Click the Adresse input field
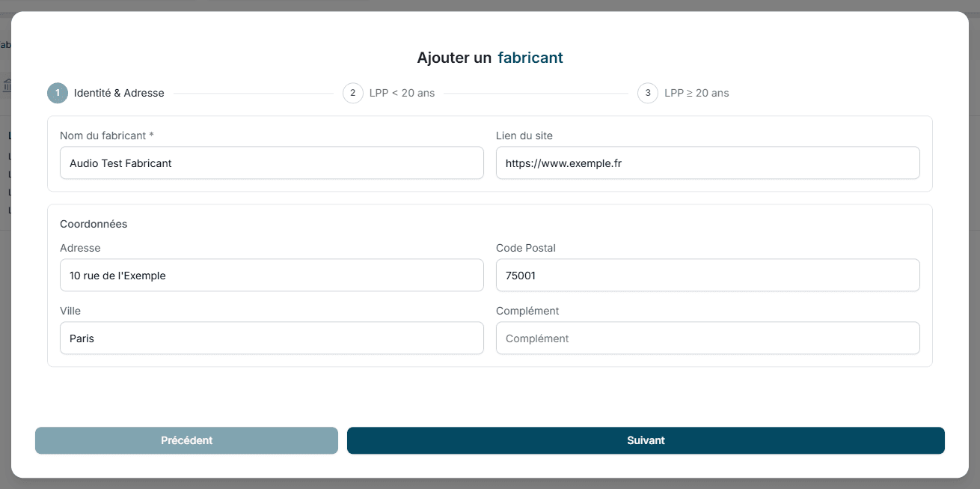This screenshot has width=980, height=489. [272, 275]
